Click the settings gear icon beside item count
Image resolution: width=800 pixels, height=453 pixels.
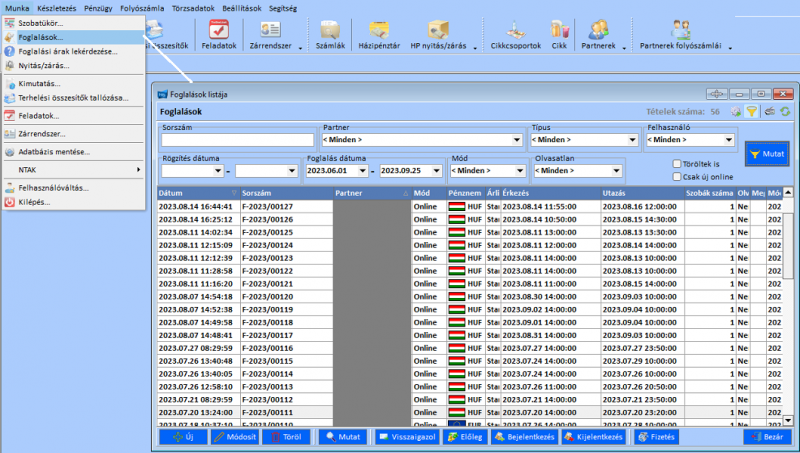735,111
